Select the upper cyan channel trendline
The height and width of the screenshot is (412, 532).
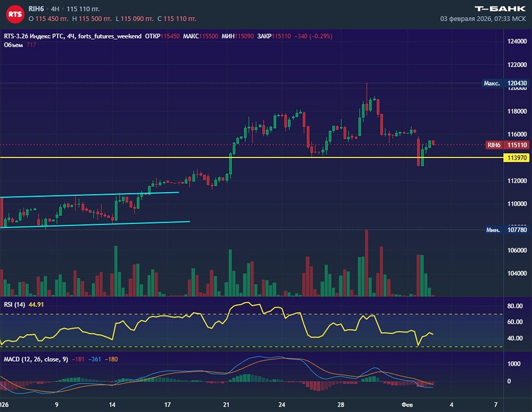[x=90, y=195]
